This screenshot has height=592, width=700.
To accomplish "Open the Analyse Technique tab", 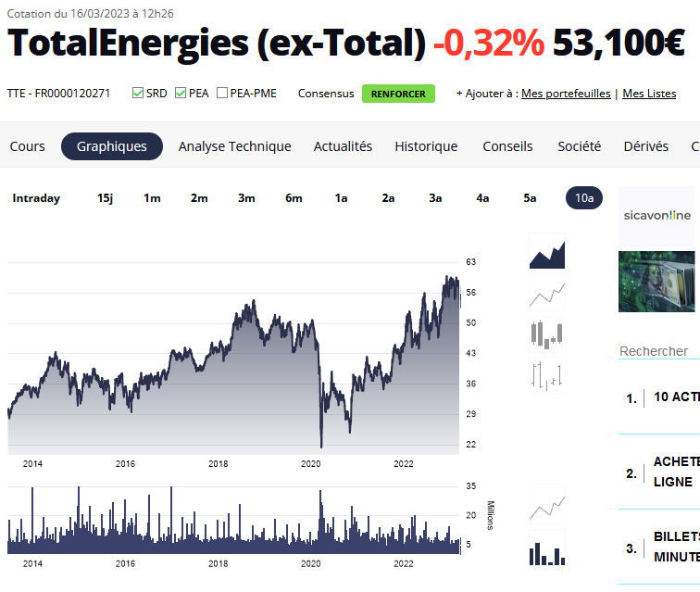I will (234, 146).
